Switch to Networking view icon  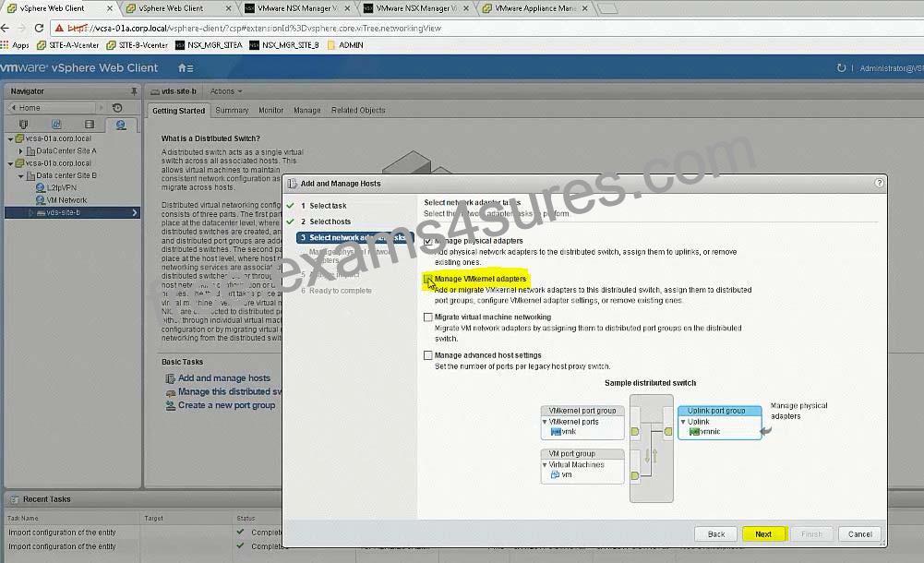coord(121,125)
